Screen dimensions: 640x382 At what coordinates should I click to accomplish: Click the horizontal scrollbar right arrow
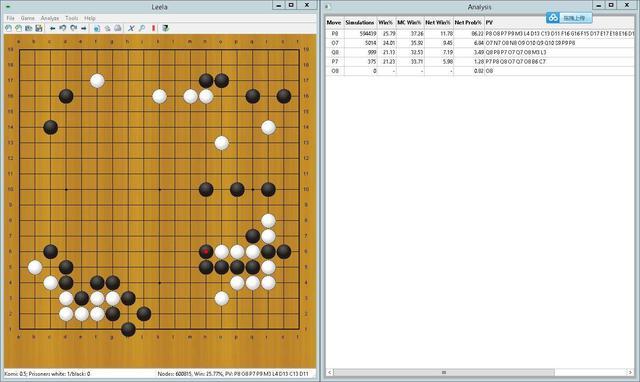click(x=630, y=372)
